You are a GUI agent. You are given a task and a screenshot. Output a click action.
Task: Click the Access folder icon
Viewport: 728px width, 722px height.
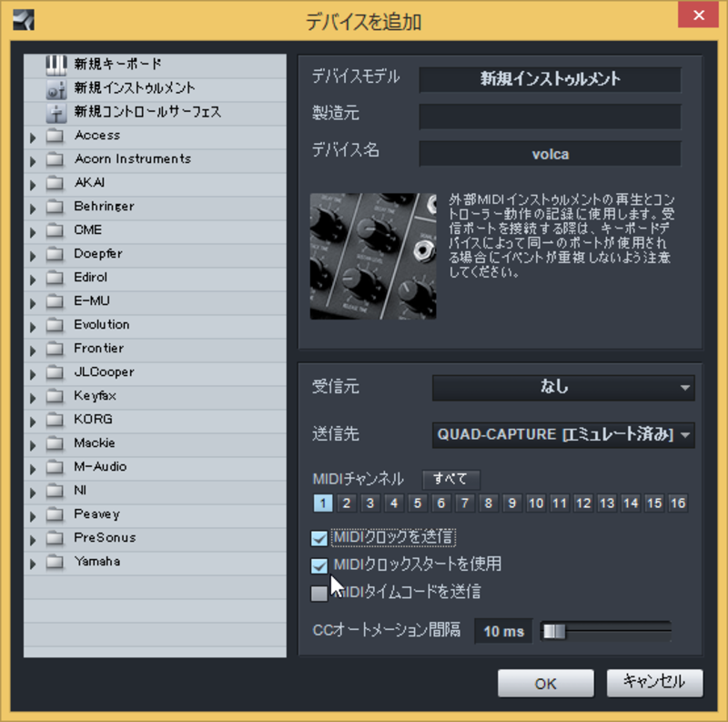pyautogui.click(x=56, y=137)
